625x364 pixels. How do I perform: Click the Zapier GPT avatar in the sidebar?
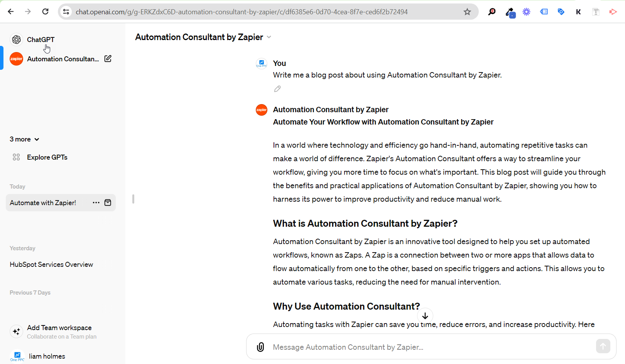(16, 59)
